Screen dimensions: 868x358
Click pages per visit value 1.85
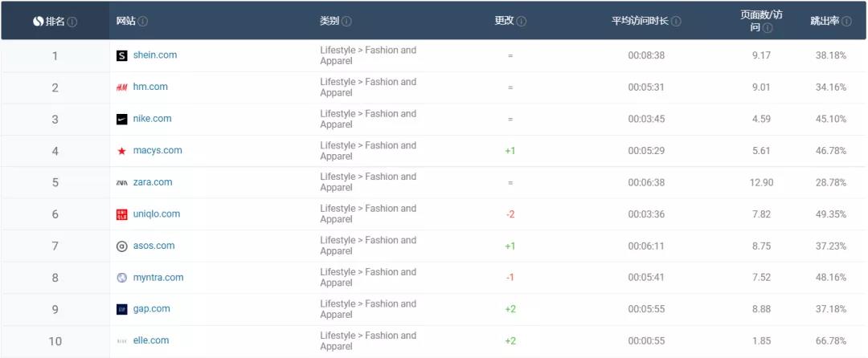762,341
